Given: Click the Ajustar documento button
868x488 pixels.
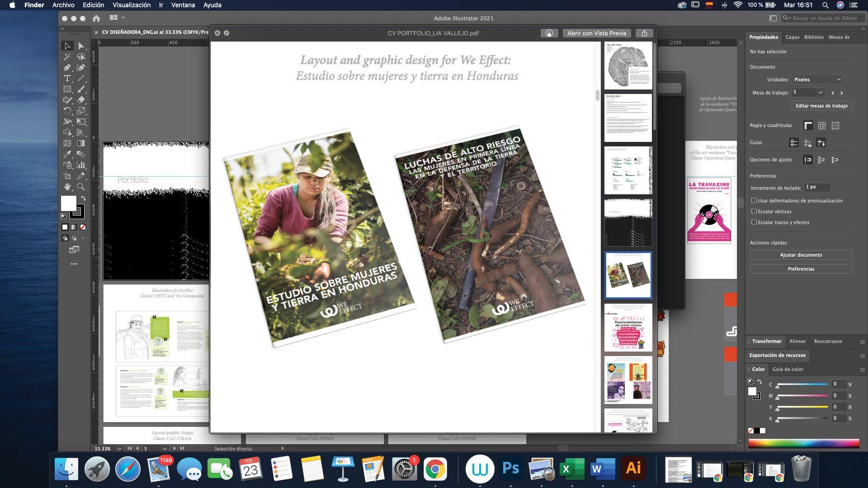Looking at the screenshot, I should pos(801,255).
